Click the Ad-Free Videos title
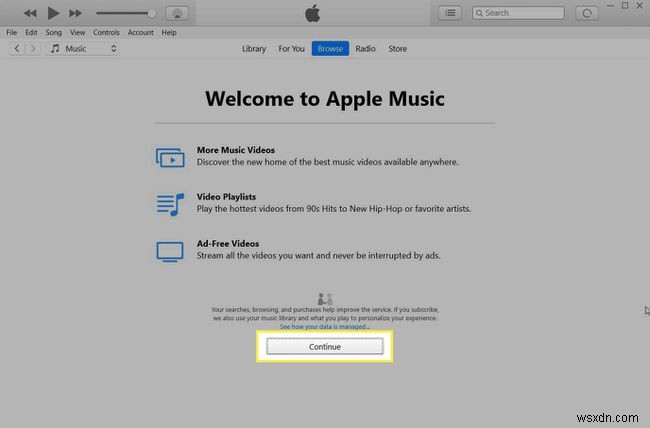650x428 pixels. point(228,244)
